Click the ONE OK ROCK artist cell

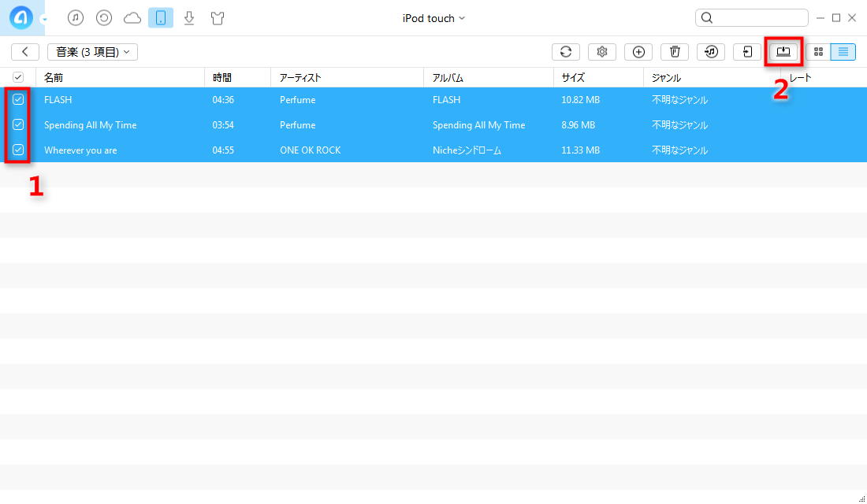(311, 150)
